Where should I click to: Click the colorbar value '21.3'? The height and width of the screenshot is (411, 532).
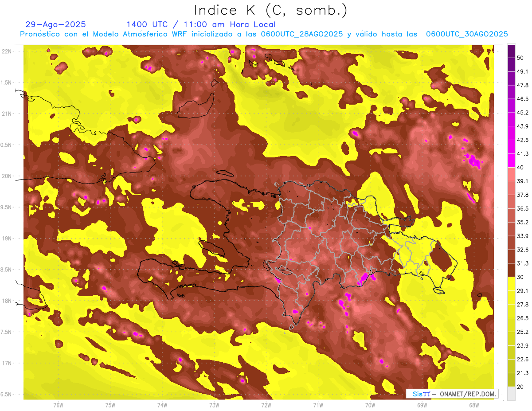pyautogui.click(x=522, y=373)
